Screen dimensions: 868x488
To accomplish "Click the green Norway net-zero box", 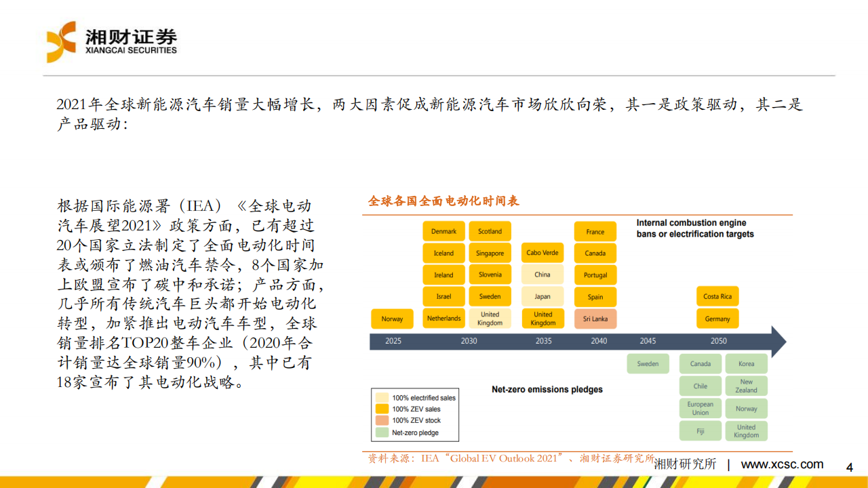I will 747,409.
